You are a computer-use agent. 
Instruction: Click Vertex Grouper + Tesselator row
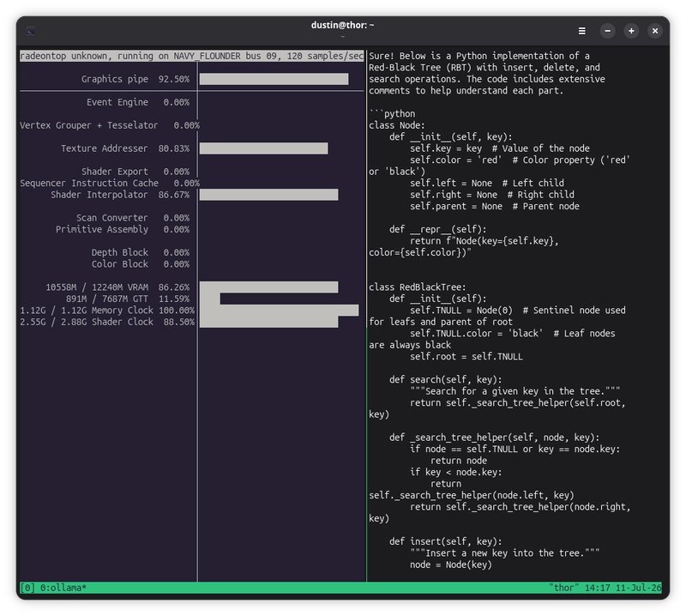pyautogui.click(x=110, y=125)
